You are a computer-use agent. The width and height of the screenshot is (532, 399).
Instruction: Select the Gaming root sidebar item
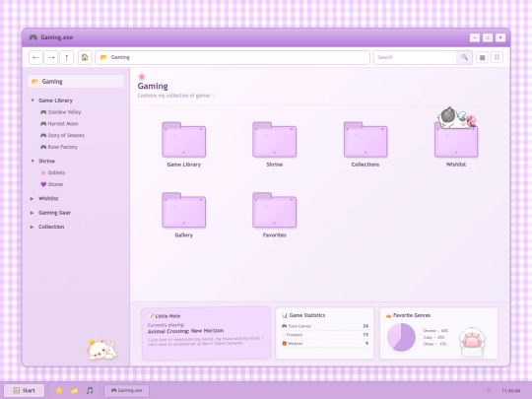pos(76,82)
